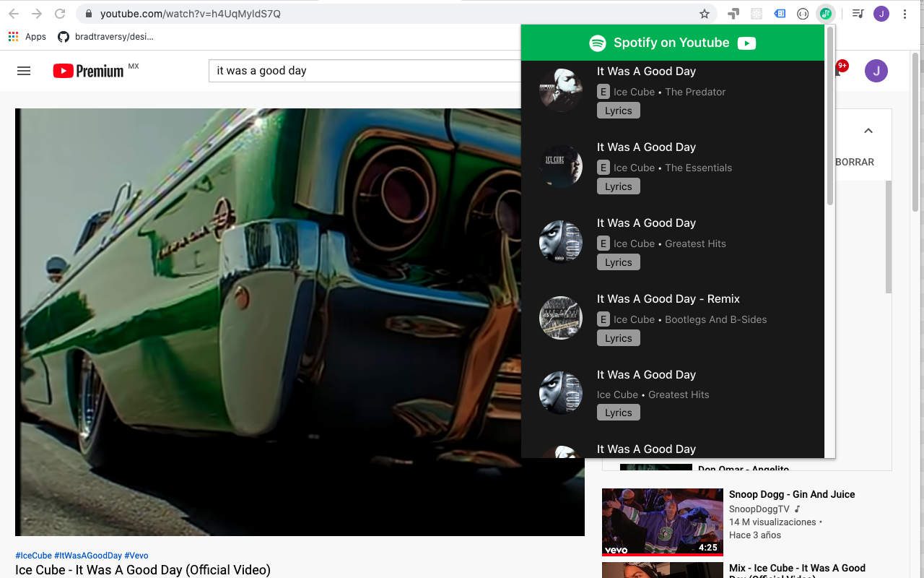Screen dimensions: 924x578
Task: Click the browser URL address text
Action: (x=191, y=14)
